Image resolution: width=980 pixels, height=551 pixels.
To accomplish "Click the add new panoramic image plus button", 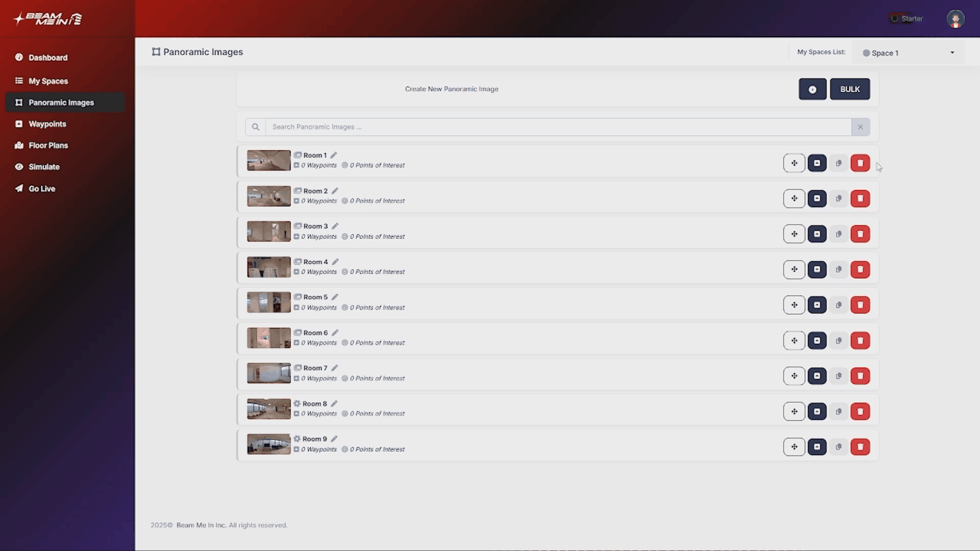I will pyautogui.click(x=812, y=89).
